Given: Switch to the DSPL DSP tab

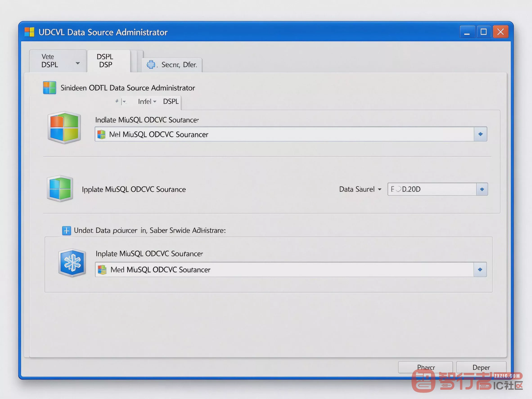Looking at the screenshot, I should click(109, 61).
